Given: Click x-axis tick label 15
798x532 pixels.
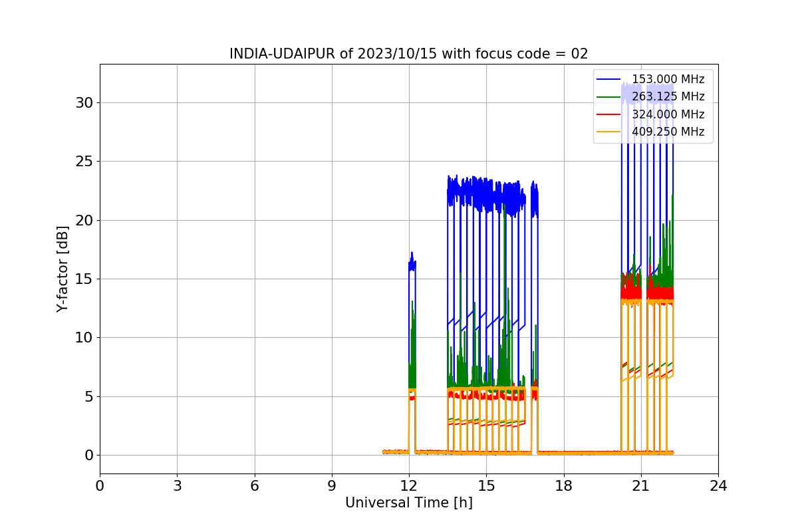Looking at the screenshot, I should point(486,485).
